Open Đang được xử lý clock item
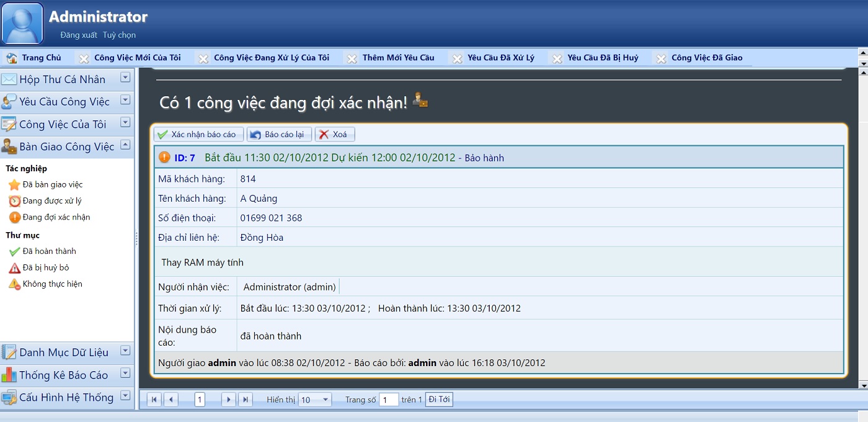The height and width of the screenshot is (422, 868). 51,201
